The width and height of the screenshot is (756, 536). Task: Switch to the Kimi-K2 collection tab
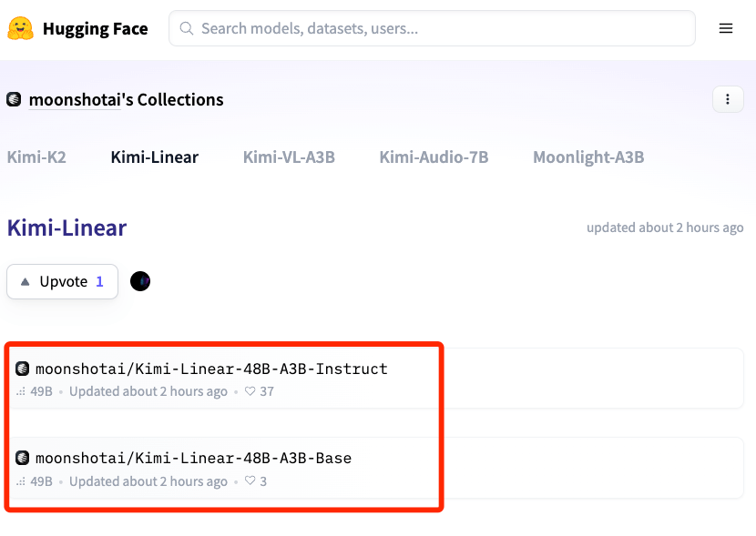[36, 157]
